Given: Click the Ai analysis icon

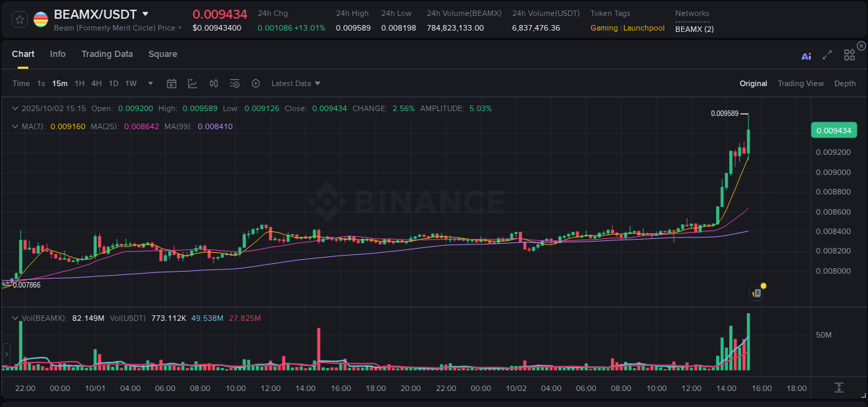Looking at the screenshot, I should point(806,56).
